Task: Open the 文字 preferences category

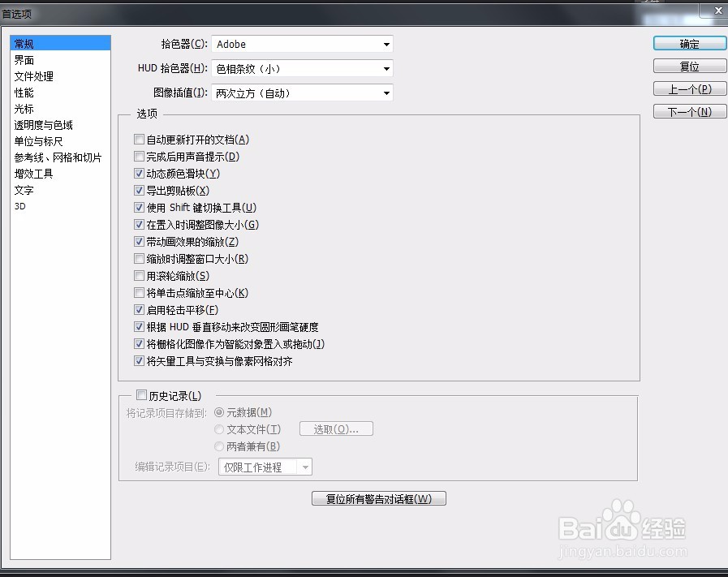Action: point(60,190)
